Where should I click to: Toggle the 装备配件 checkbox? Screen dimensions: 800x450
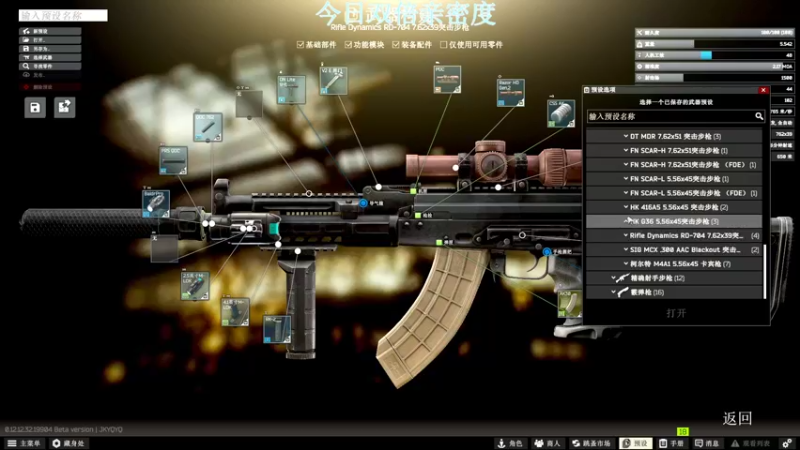click(x=395, y=44)
